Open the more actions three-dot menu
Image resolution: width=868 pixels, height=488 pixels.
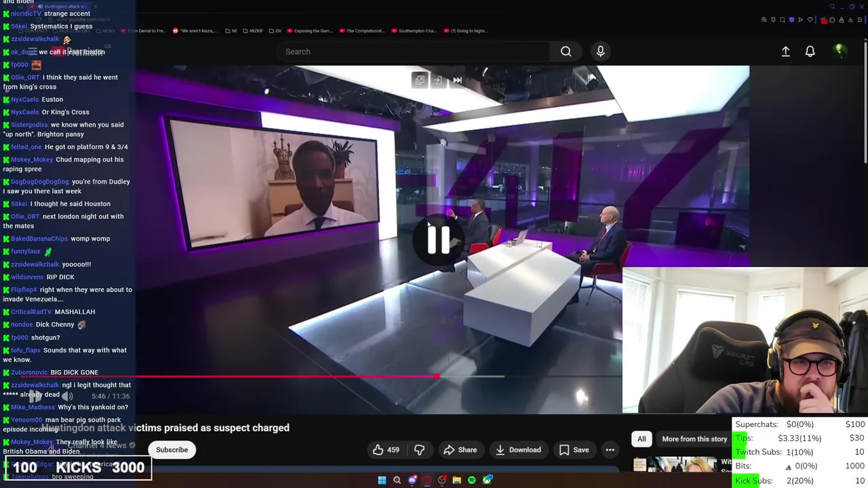pyautogui.click(x=610, y=449)
